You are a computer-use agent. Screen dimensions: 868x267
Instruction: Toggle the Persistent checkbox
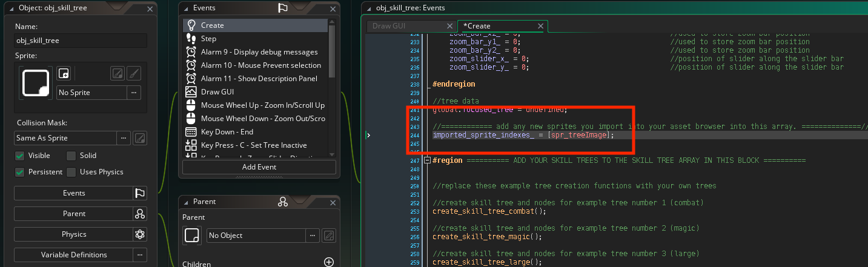pyautogui.click(x=20, y=172)
